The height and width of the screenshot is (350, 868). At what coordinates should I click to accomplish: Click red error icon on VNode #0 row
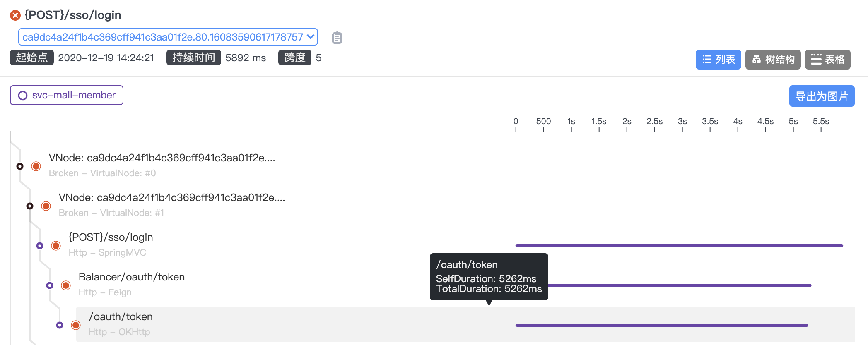[x=36, y=166]
